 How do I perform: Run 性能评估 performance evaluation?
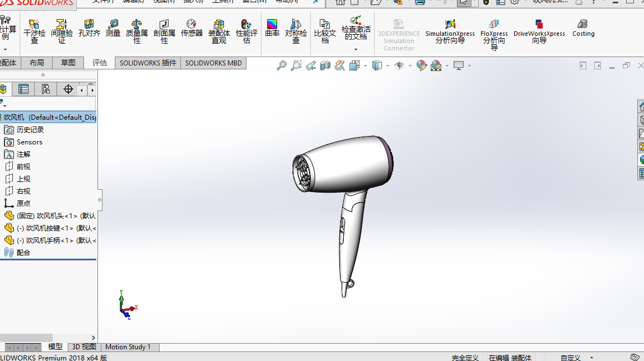[x=246, y=31]
